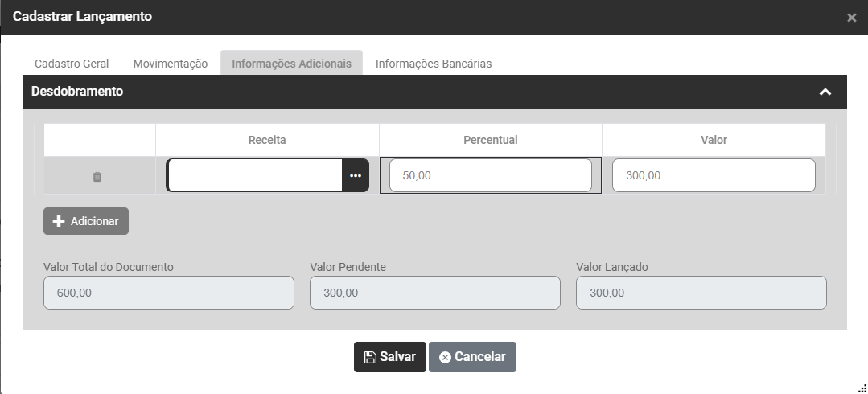
Task: Collapse the Desdobramento section chevron
Action: click(825, 92)
